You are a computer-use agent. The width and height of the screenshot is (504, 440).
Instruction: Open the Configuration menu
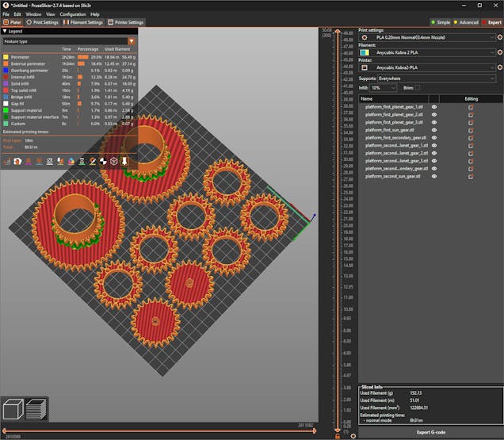click(x=72, y=14)
